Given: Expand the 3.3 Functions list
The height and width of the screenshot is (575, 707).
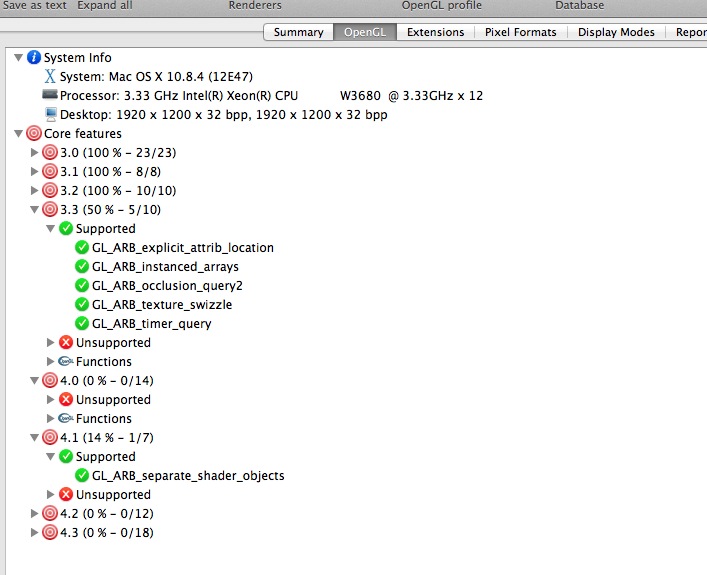Looking at the screenshot, I should (x=50, y=361).
